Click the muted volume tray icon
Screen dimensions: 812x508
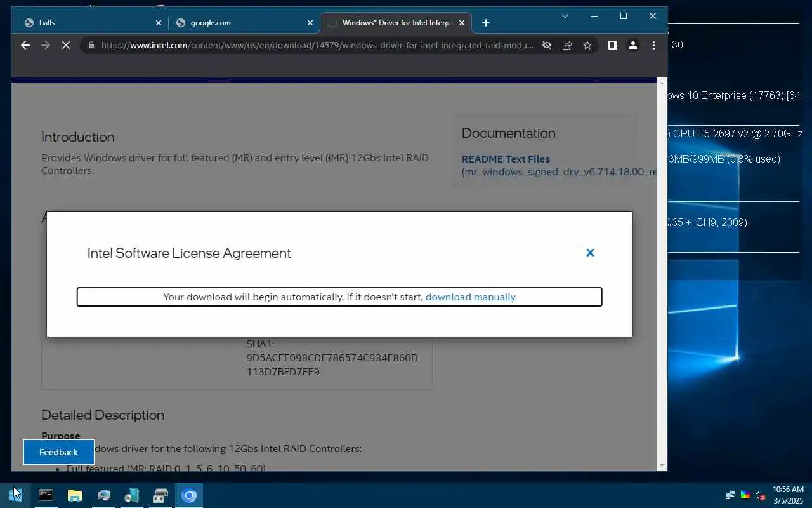(x=760, y=495)
